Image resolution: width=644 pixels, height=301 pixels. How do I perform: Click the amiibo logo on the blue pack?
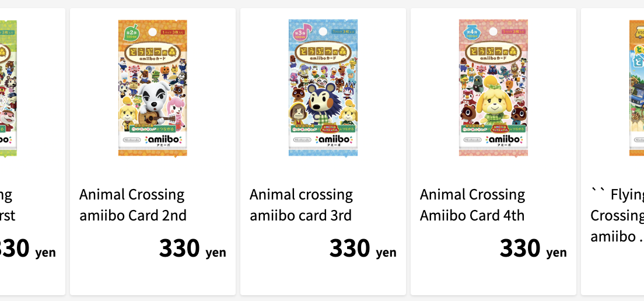334,141
